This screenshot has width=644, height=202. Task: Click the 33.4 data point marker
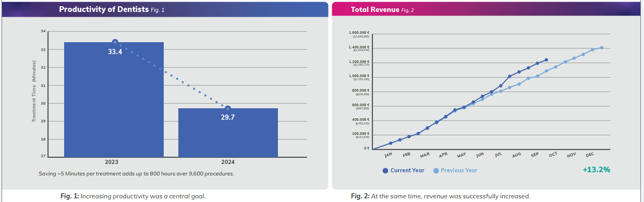115,42
